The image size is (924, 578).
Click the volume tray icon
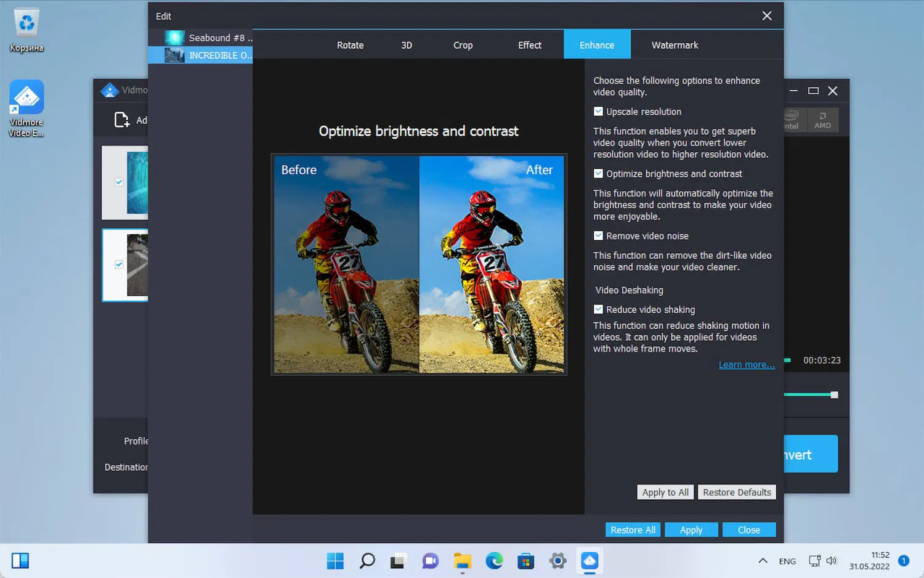pos(832,561)
